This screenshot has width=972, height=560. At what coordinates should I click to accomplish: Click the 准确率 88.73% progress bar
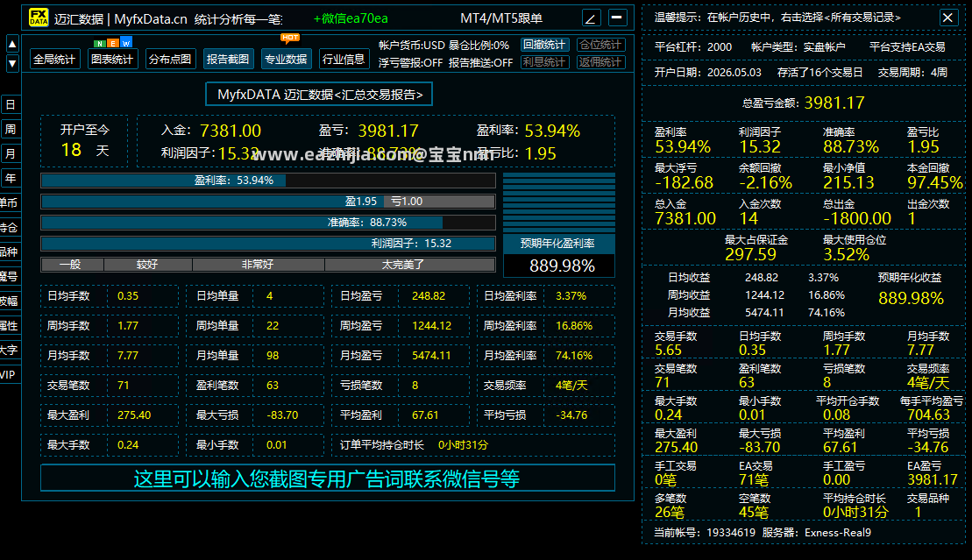coord(268,223)
